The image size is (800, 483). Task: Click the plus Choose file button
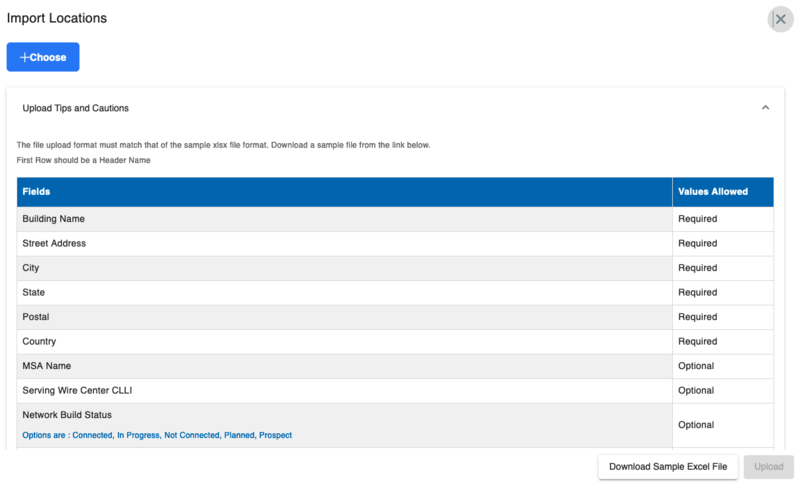click(43, 57)
